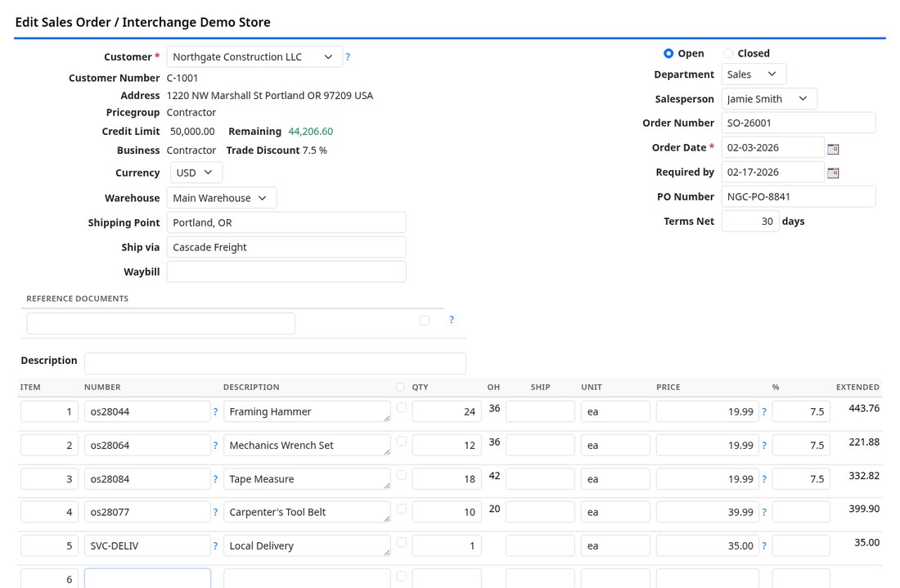This screenshot has width=900, height=588.
Task: Open the Department Sales dropdown
Action: 754,74
